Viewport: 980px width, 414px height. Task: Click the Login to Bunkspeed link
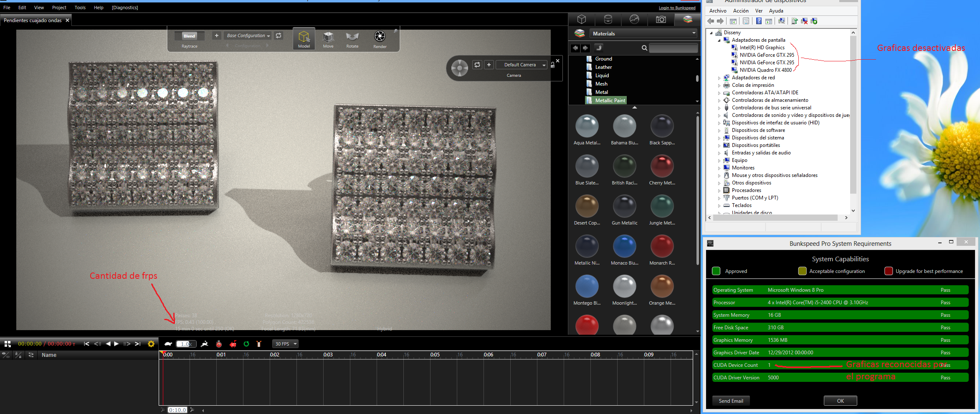(677, 8)
